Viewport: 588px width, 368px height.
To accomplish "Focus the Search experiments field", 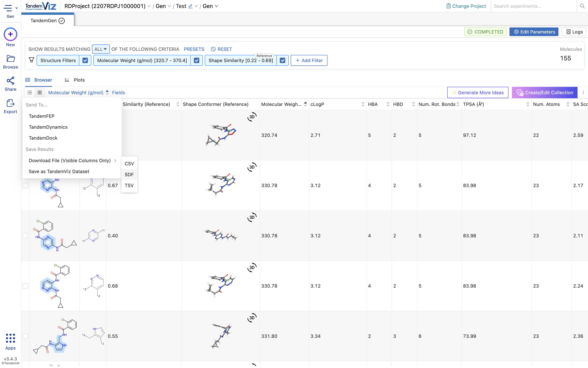I will (533, 6).
